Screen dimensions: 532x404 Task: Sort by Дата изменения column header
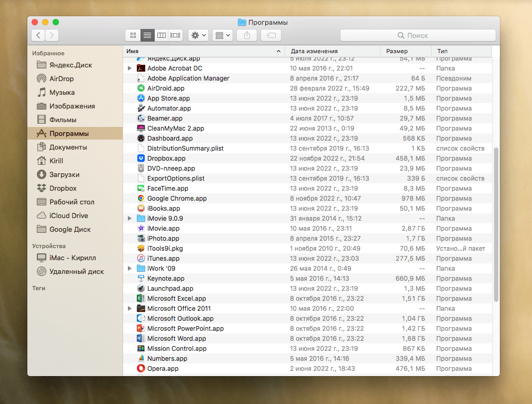pos(314,51)
